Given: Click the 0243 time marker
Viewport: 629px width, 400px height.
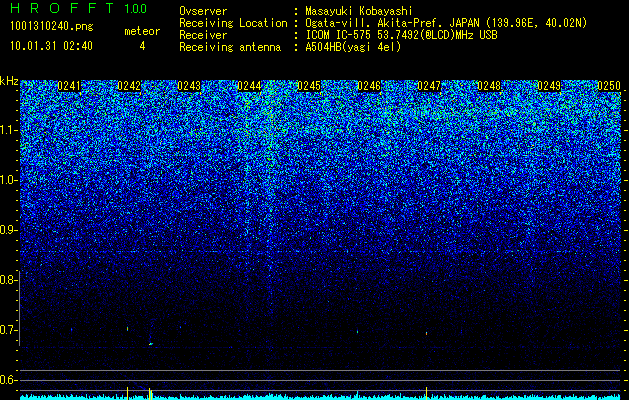Looking at the screenshot, I should point(189,86).
